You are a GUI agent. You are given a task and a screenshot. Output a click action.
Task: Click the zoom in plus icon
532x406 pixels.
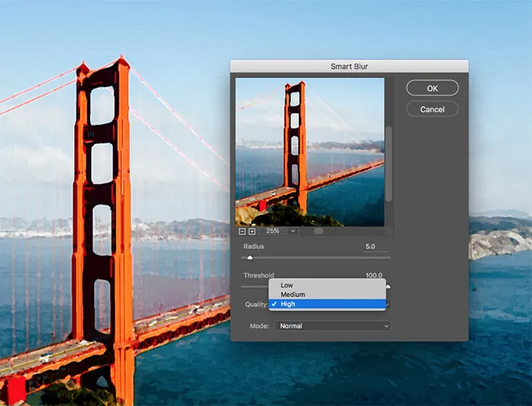pyautogui.click(x=251, y=231)
